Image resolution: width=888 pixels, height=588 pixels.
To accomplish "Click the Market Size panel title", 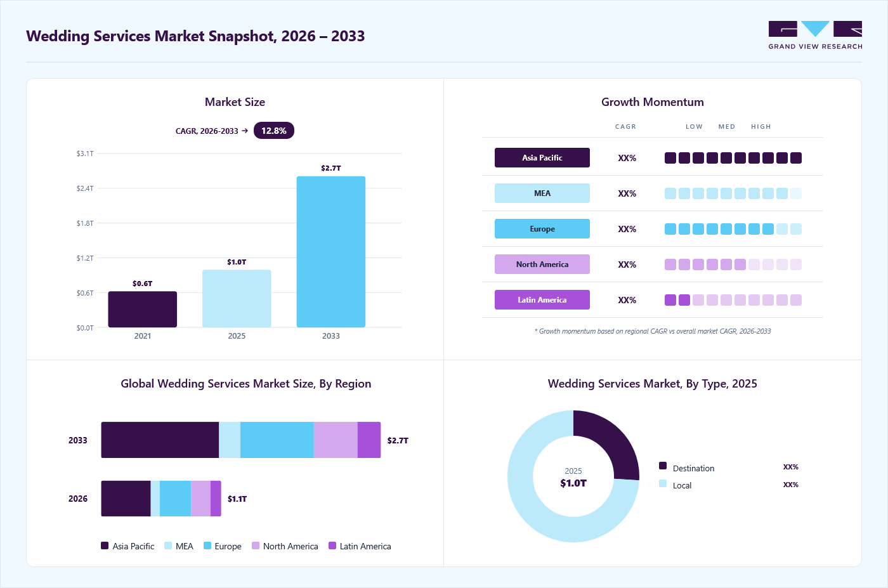I will coord(235,102).
